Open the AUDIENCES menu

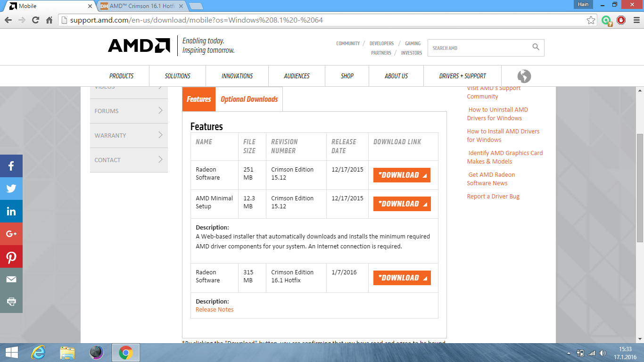[x=297, y=76]
